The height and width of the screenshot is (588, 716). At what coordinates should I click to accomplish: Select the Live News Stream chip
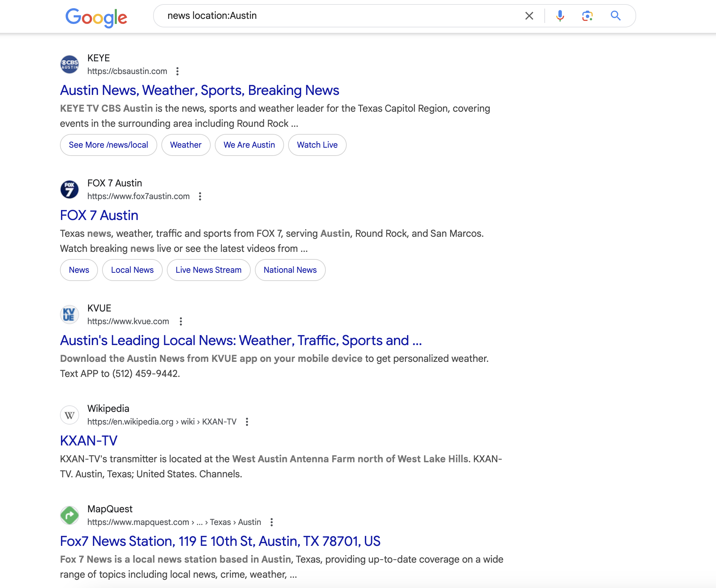click(209, 270)
